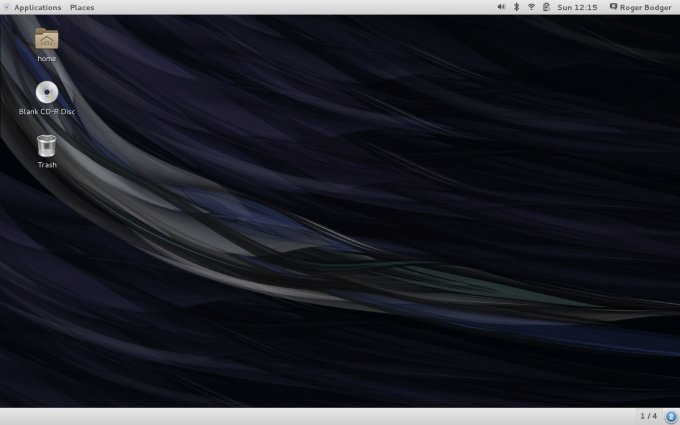The height and width of the screenshot is (425, 680).
Task: Select the Blank CD-R Disc icon
Action: [46, 98]
